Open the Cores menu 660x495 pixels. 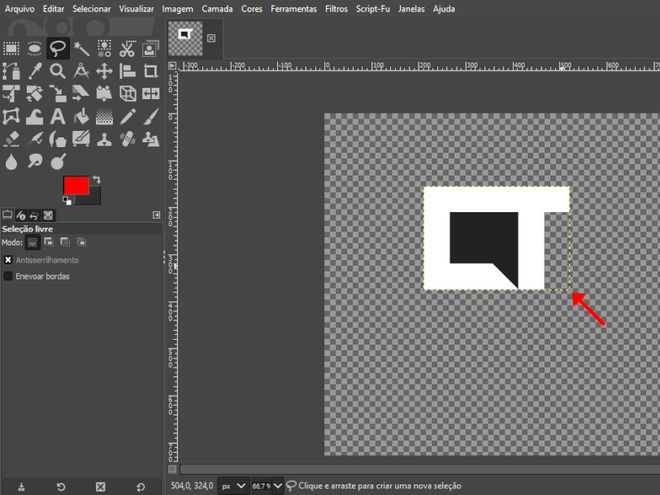coord(251,9)
